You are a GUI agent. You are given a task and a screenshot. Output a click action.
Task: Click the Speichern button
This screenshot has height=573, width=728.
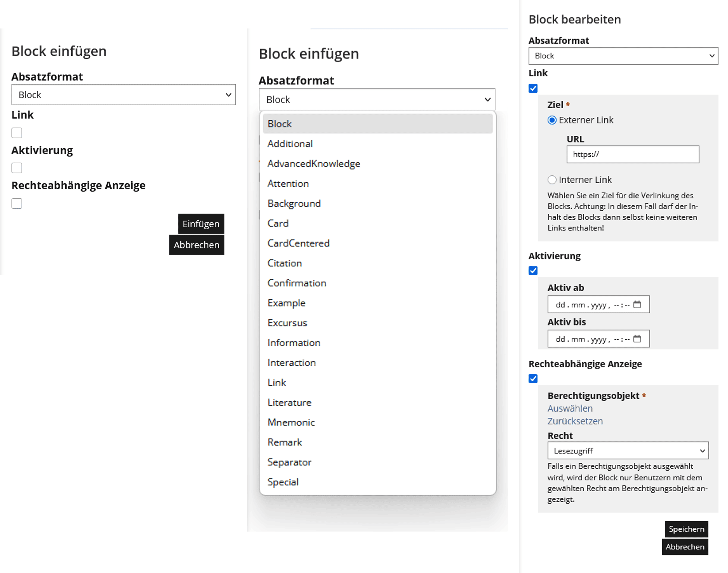tap(686, 529)
